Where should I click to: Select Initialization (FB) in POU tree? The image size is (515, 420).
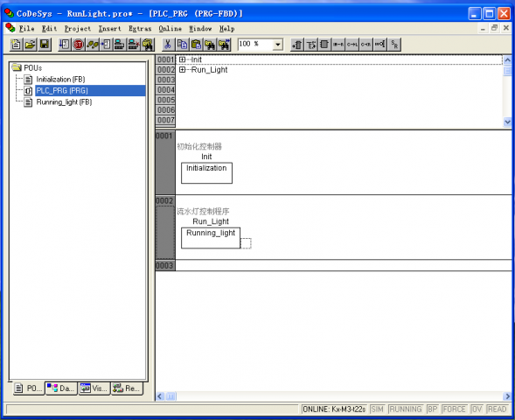tap(60, 80)
